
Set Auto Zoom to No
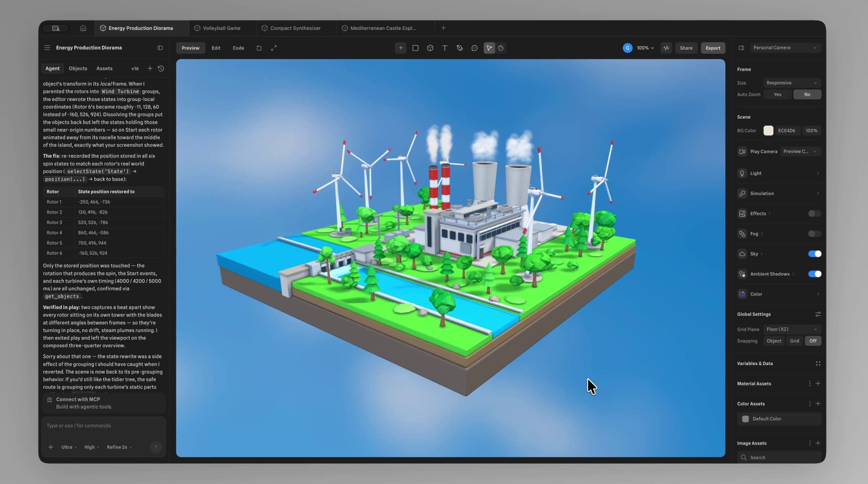click(x=807, y=95)
